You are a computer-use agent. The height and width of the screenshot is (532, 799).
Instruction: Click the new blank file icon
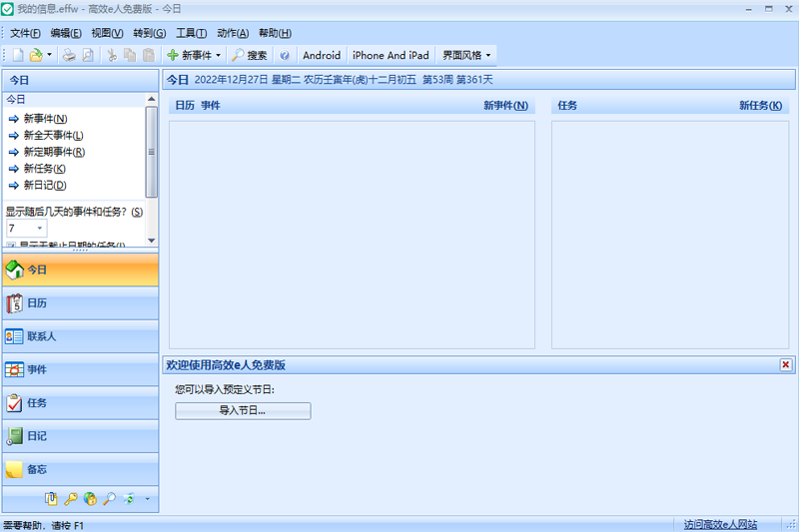tap(18, 55)
